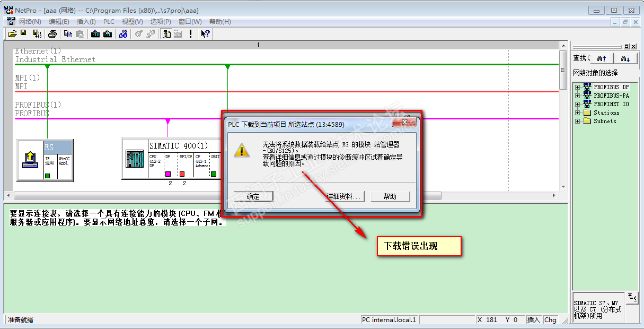Undock the catalog panel with square button

(627, 47)
